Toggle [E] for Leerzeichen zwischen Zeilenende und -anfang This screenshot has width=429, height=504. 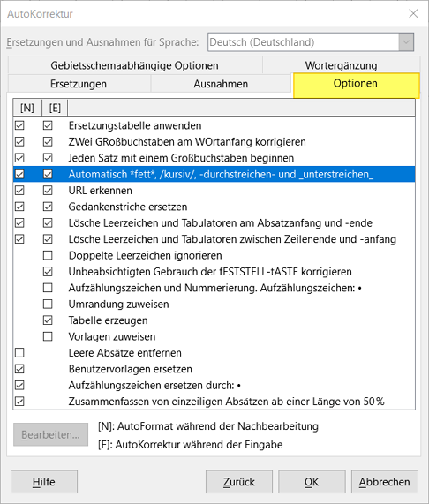(x=48, y=239)
